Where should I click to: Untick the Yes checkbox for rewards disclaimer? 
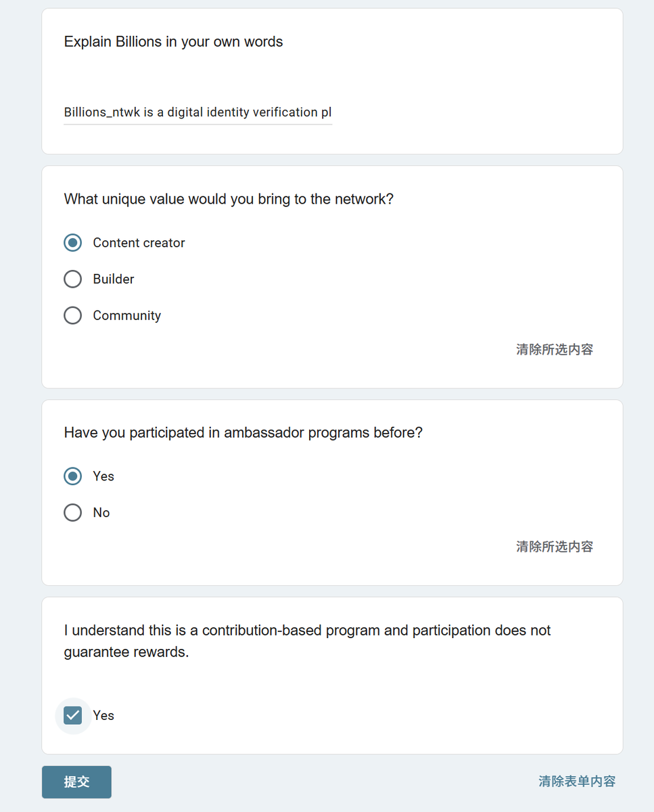pyautogui.click(x=73, y=715)
